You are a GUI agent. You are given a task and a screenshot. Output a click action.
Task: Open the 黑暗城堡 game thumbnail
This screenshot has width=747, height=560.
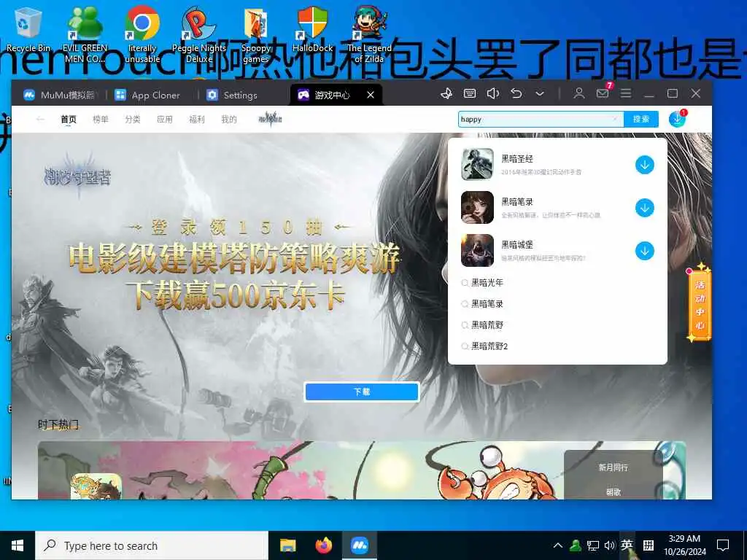point(477,250)
